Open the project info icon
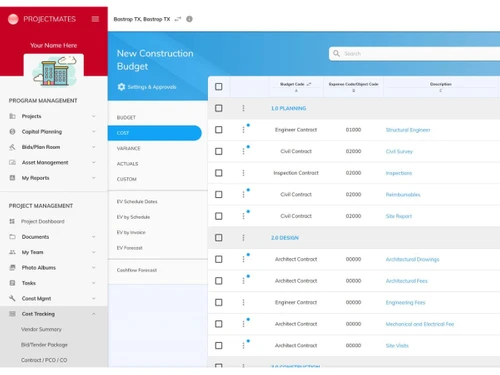The height and width of the screenshot is (375, 500). tap(189, 19)
